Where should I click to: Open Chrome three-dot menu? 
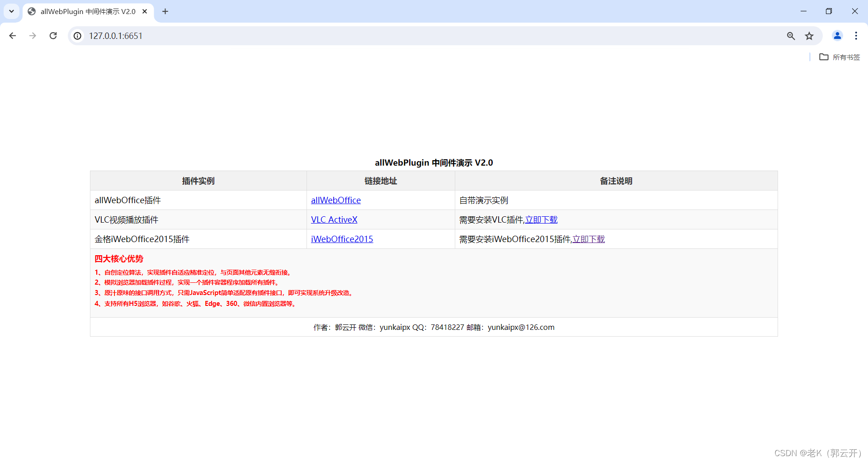tap(856, 36)
